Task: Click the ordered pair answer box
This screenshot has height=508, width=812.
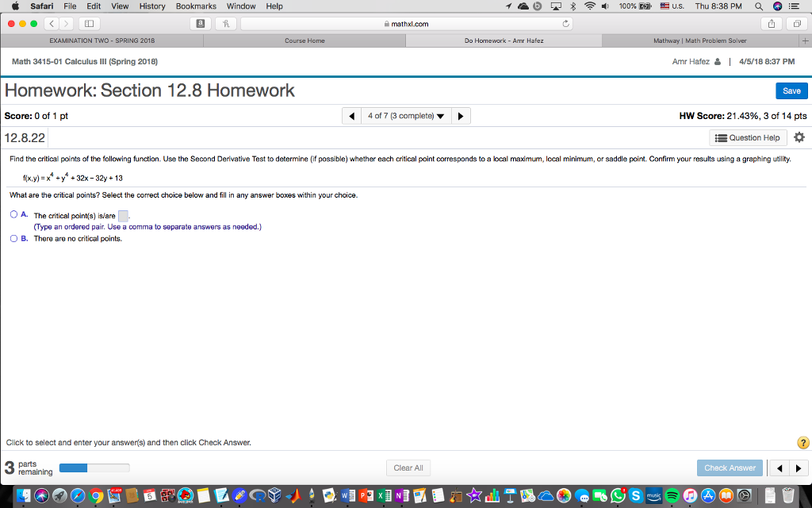Action: tap(122, 214)
